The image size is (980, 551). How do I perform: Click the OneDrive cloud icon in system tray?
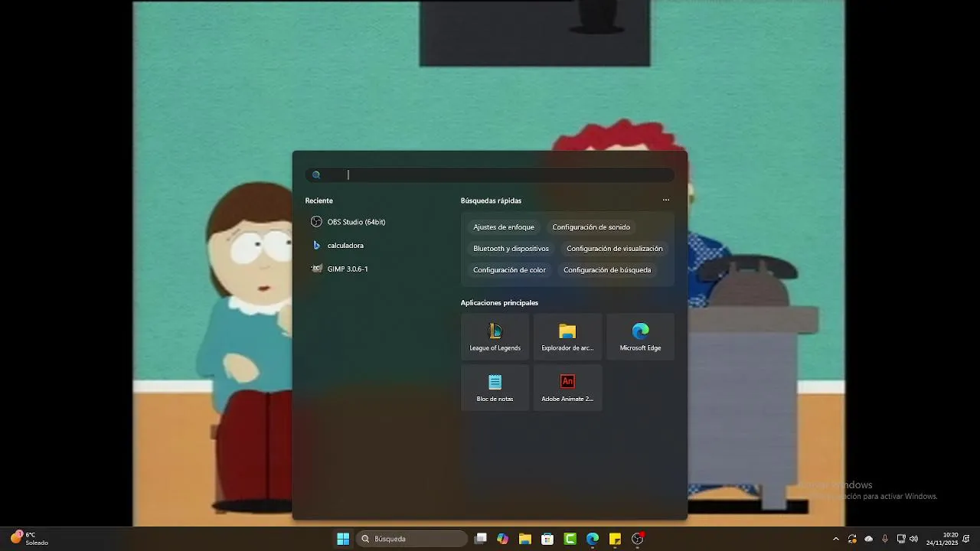coord(868,539)
